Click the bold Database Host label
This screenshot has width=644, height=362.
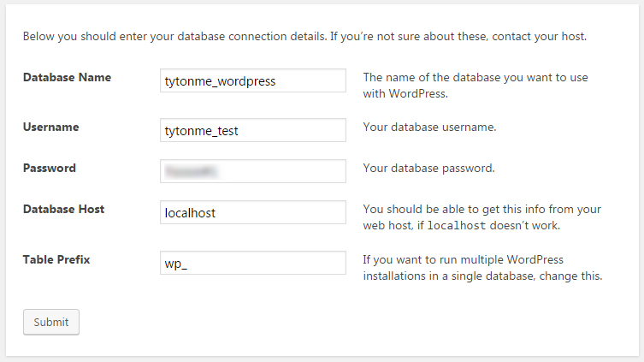63,209
